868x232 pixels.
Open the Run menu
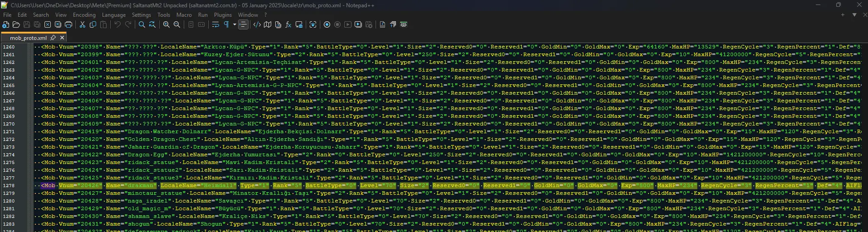[x=203, y=15]
